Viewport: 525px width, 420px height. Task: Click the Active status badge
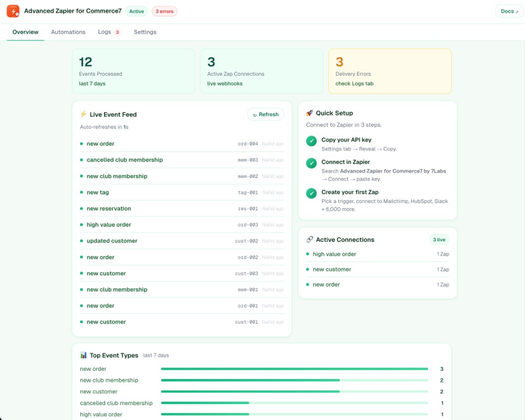tap(136, 11)
